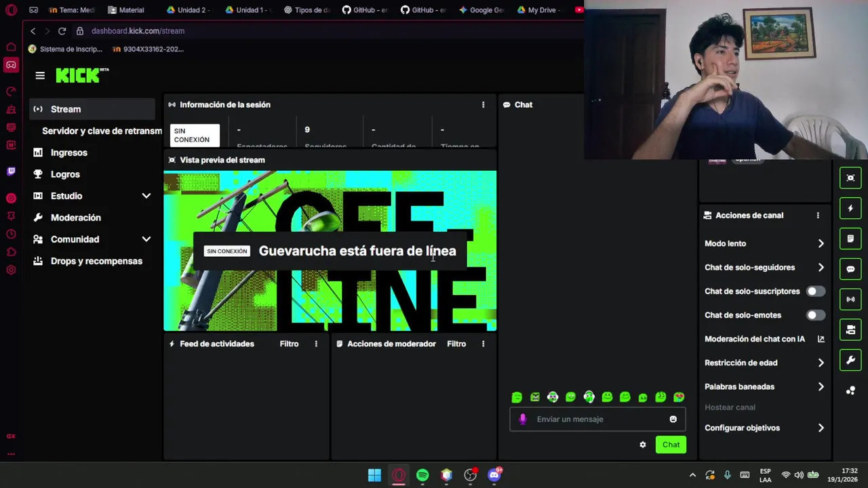Screen dimensions: 868x488
Task: Open Información de la sesión options menu
Action: coord(483,105)
